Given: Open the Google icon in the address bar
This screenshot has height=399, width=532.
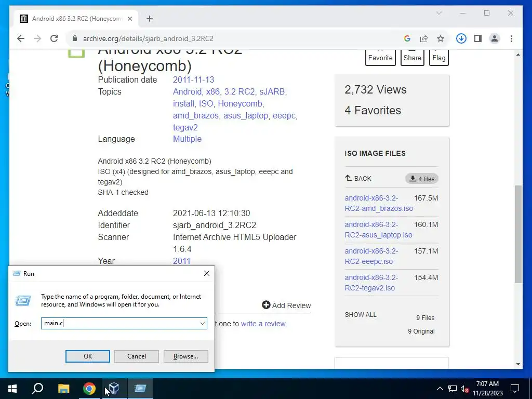Looking at the screenshot, I should pos(407,38).
